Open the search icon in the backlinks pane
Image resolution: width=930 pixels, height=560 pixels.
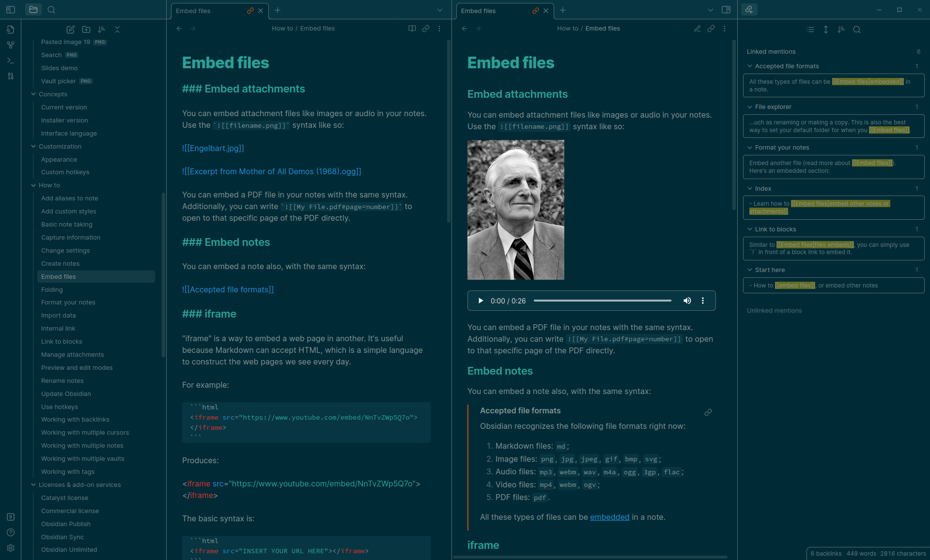point(857,30)
